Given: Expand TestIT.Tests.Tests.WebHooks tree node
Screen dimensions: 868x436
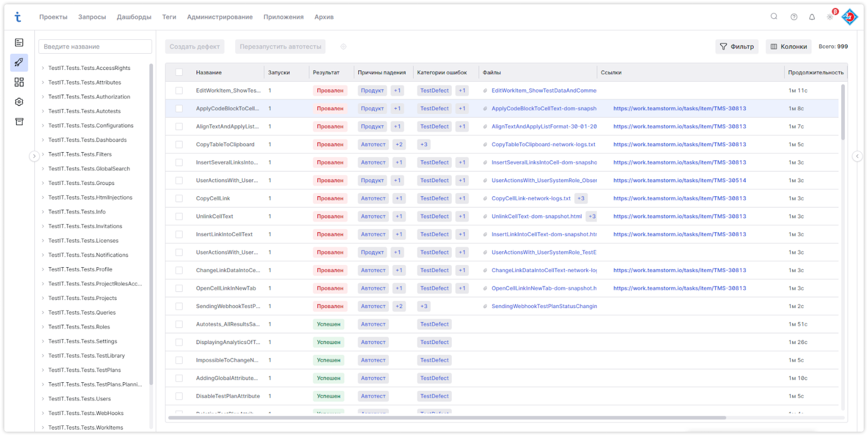Looking at the screenshot, I should tap(43, 413).
